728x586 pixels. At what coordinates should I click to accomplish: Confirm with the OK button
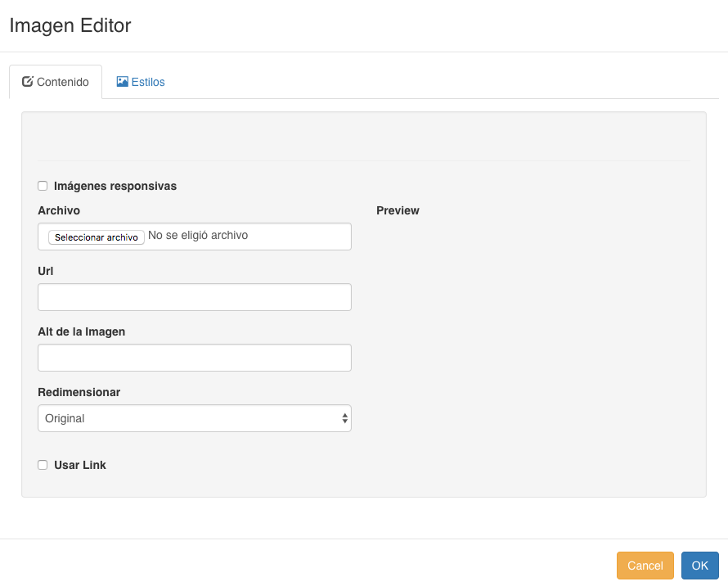[699, 566]
